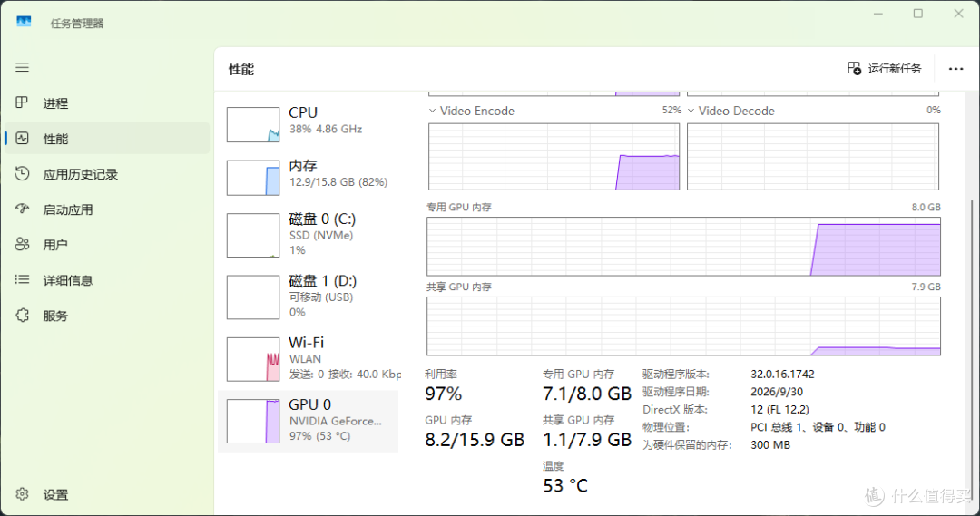Click the 设置 gear icon
Image resolution: width=980 pixels, height=516 pixels.
[x=22, y=494]
